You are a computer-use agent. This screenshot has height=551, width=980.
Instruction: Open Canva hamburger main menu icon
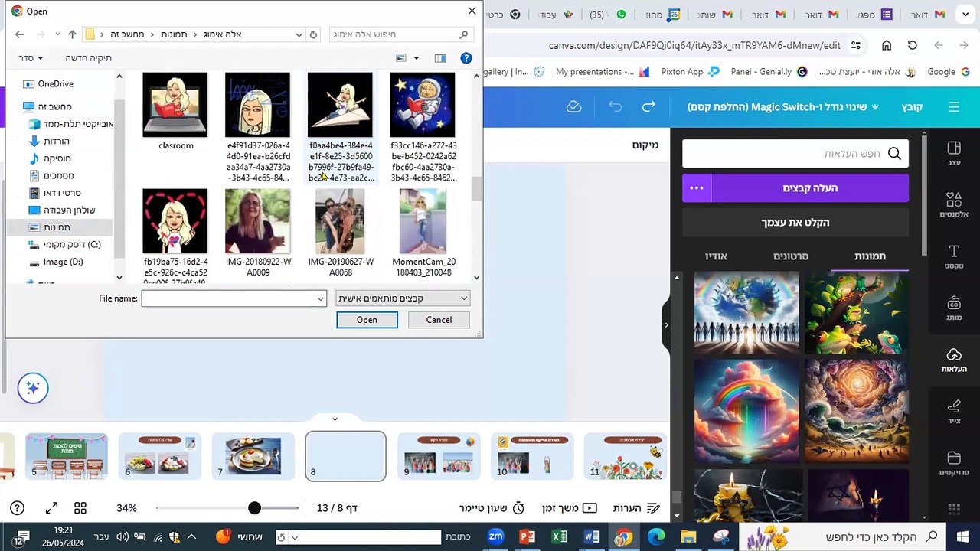[x=954, y=107]
